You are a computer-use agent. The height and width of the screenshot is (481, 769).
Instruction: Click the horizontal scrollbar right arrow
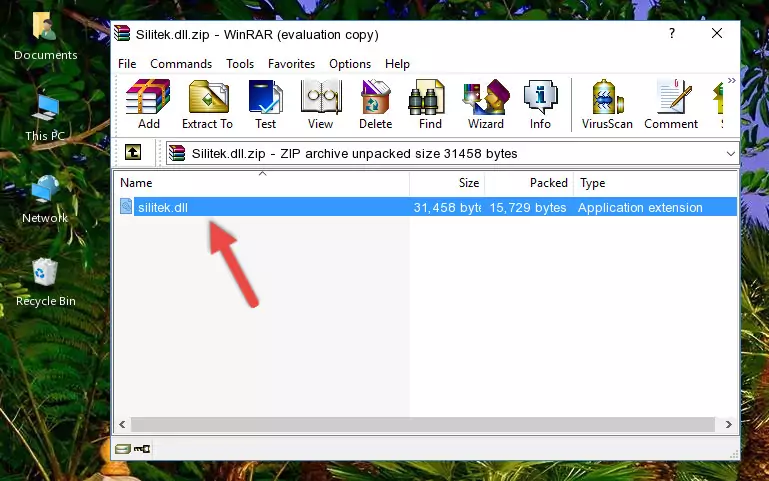(728, 425)
